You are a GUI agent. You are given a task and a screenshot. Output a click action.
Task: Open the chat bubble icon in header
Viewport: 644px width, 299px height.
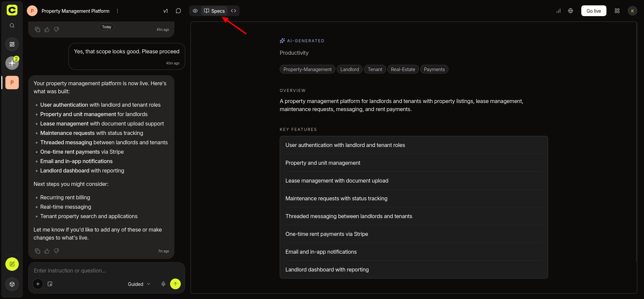(178, 11)
